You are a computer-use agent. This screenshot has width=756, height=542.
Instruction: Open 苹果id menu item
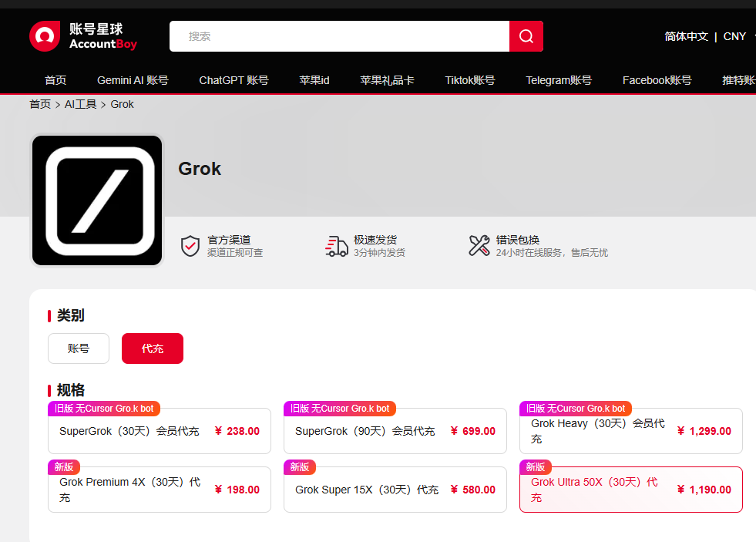314,80
